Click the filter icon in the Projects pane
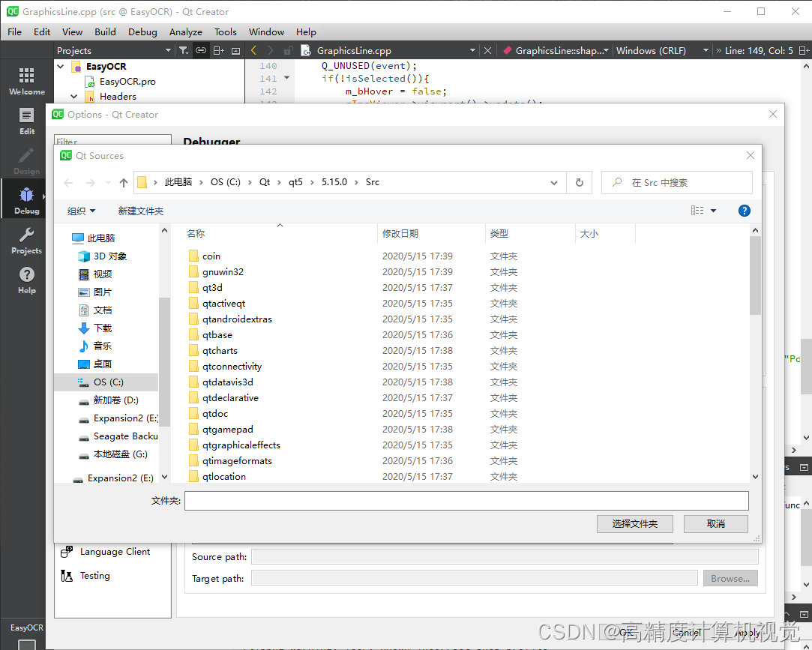812x650 pixels. [x=182, y=50]
